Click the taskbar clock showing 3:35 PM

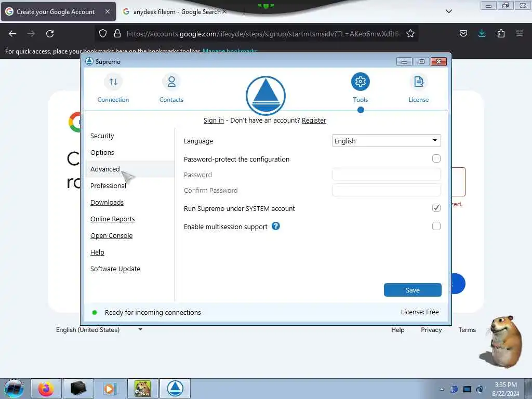pyautogui.click(x=505, y=389)
